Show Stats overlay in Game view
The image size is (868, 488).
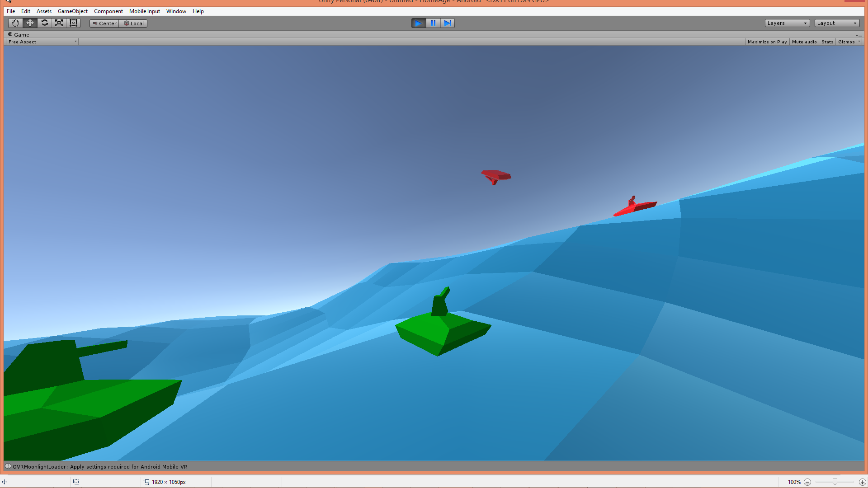pos(827,42)
